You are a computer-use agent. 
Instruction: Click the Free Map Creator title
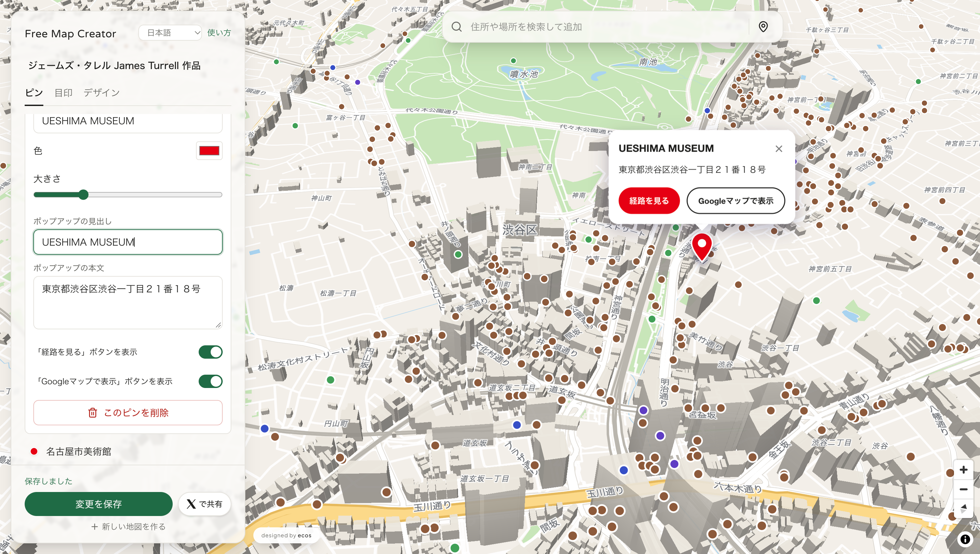tap(70, 33)
